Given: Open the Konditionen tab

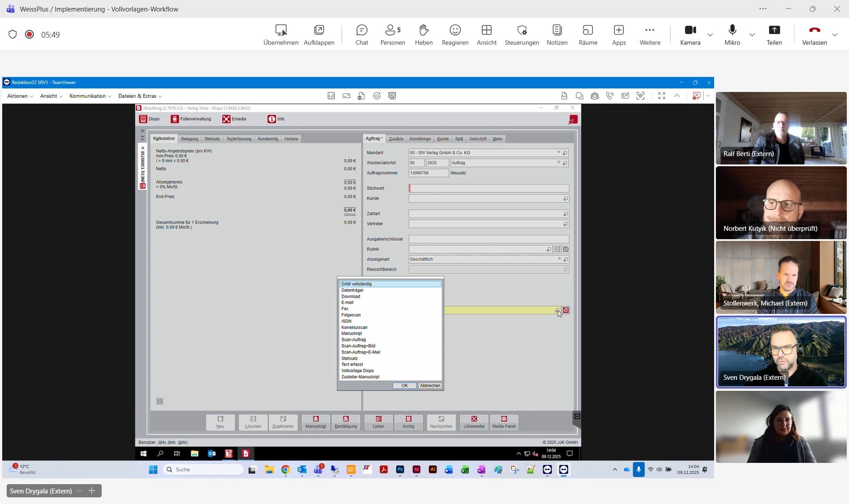Looking at the screenshot, I should click(420, 138).
